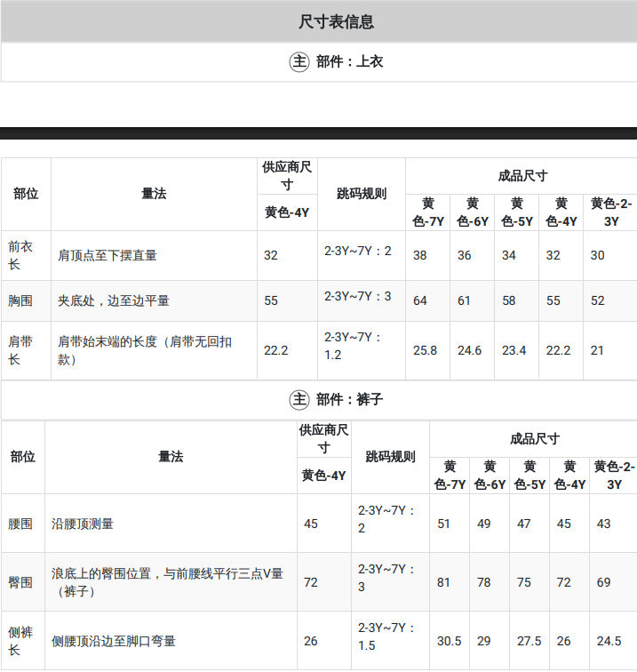This screenshot has height=672, width=637.
Task: Select the 腰围 row label
Action: (x=20, y=524)
